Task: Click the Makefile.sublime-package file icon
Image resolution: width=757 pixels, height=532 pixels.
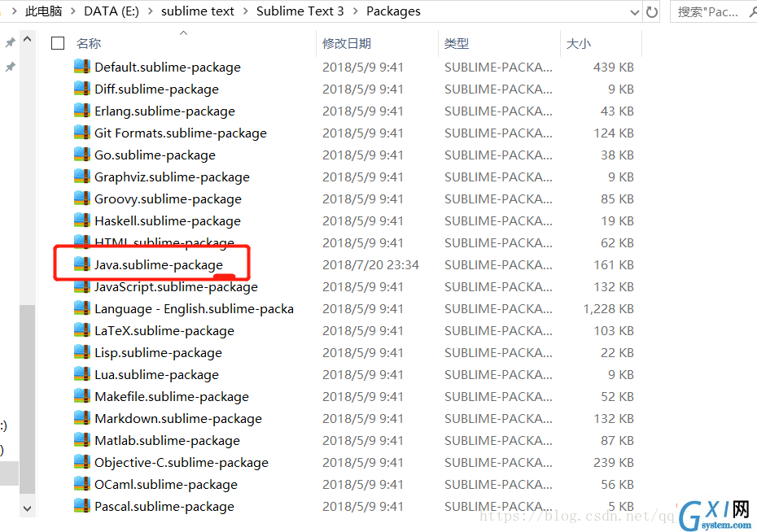Action: (x=82, y=396)
